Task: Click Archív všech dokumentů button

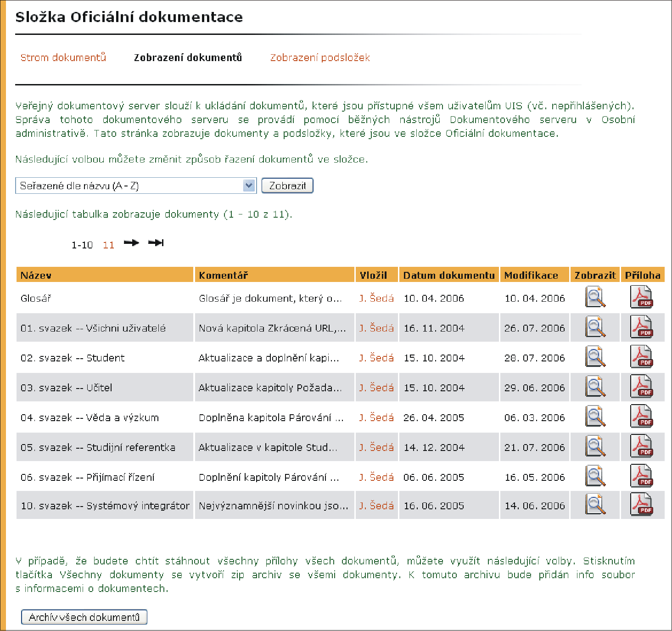Action: tap(84, 617)
